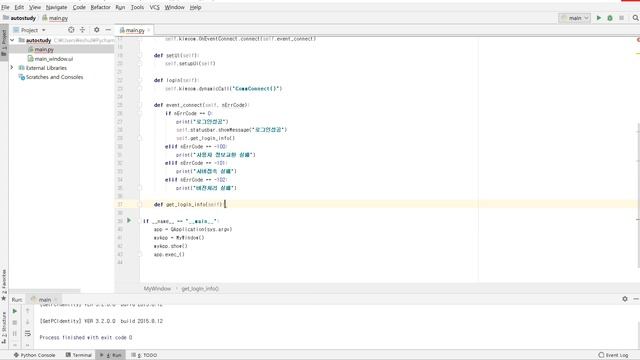640x360 pixels.
Task: Toggle the Structure side tool tab
Action: click(x=4, y=327)
